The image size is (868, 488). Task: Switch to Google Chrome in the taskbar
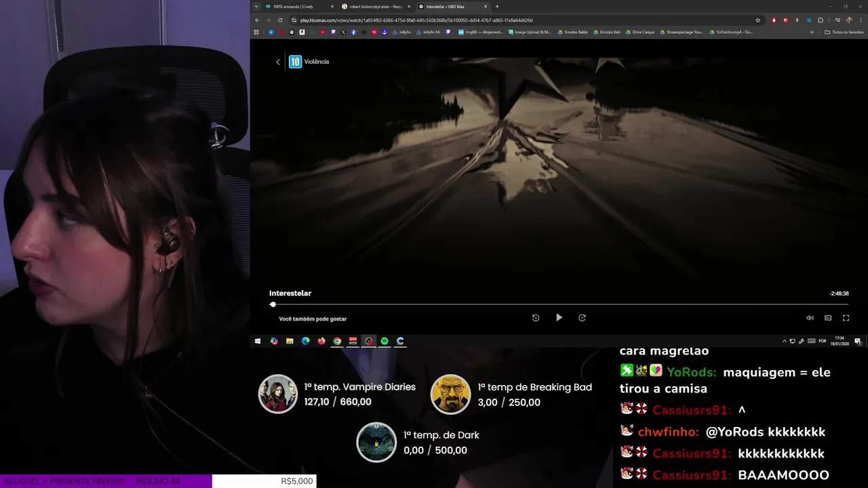[x=337, y=341]
